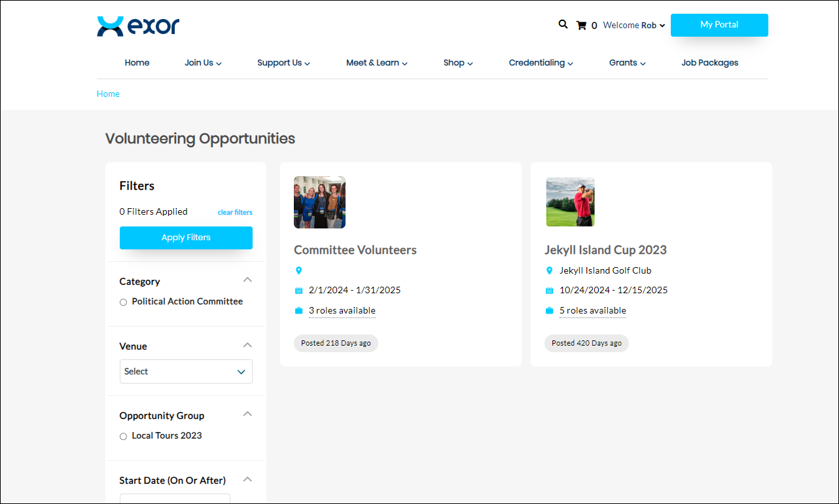The width and height of the screenshot is (839, 504).
Task: Click Committee Volunteers calendar date icon
Action: coord(299,291)
